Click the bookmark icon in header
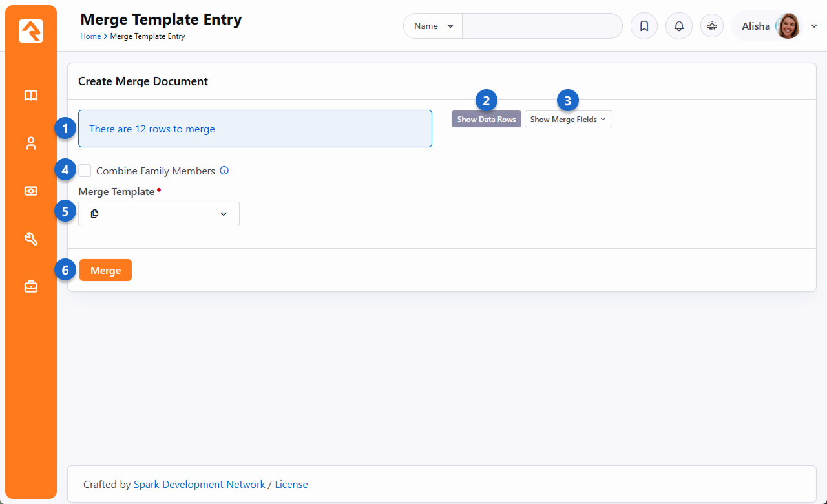Viewport: 827px width, 504px height. pyautogui.click(x=644, y=26)
